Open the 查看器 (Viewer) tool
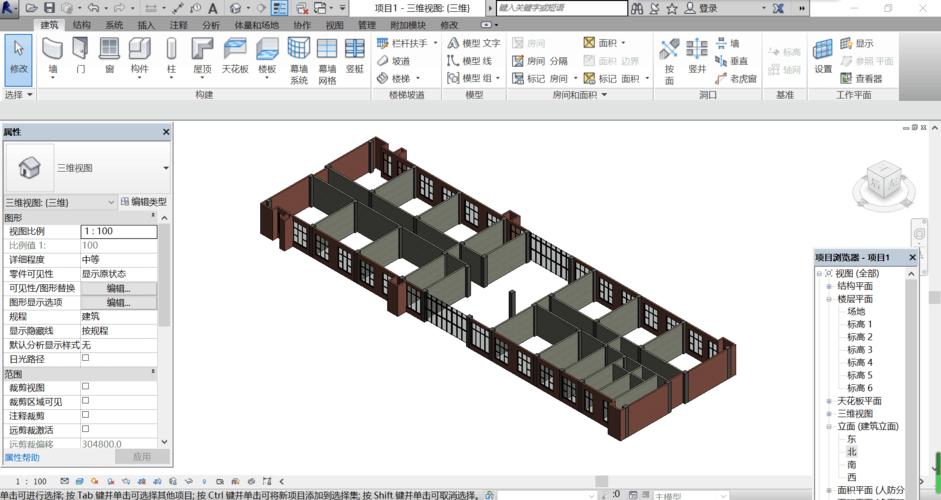This screenshot has height=500, width=941. [x=861, y=78]
